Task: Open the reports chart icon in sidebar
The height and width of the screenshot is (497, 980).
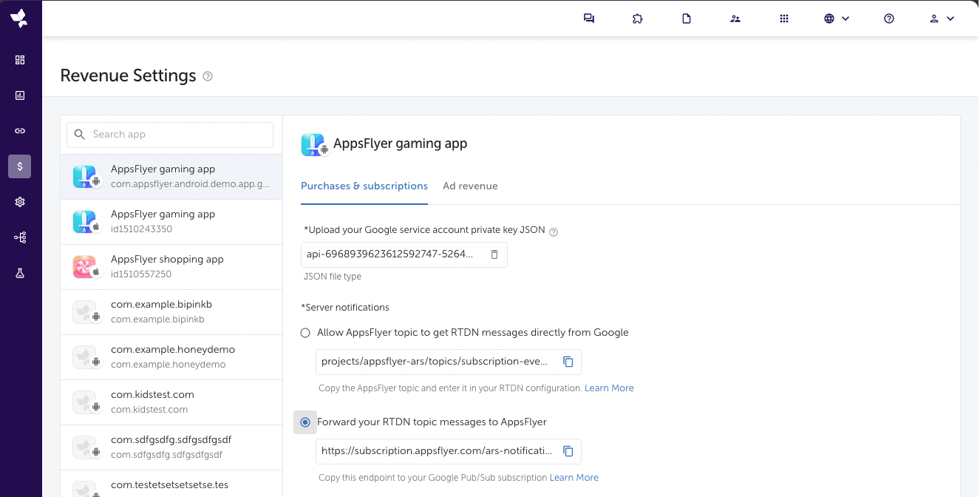Action: [20, 95]
